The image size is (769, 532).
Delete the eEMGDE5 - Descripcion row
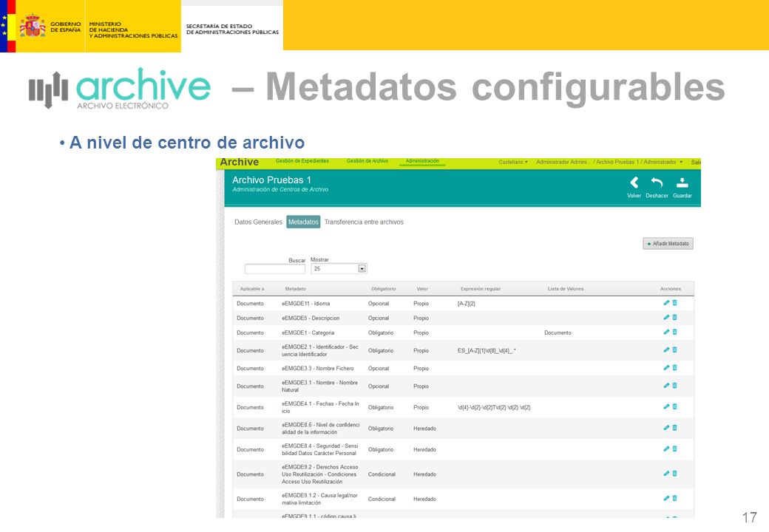(675, 318)
